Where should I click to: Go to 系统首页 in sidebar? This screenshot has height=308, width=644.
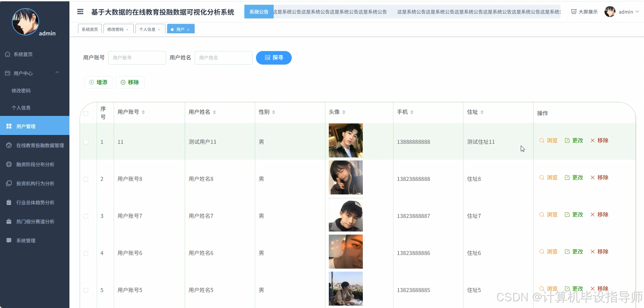point(35,54)
